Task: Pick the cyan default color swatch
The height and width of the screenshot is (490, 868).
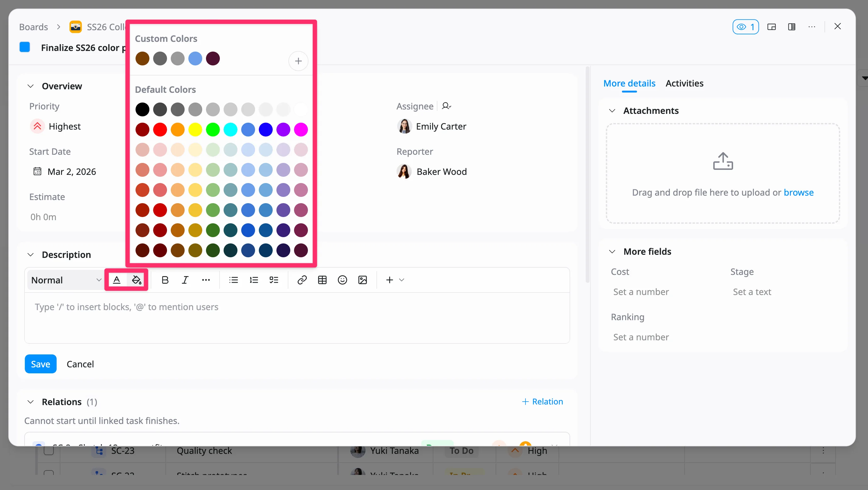Action: [x=230, y=129]
